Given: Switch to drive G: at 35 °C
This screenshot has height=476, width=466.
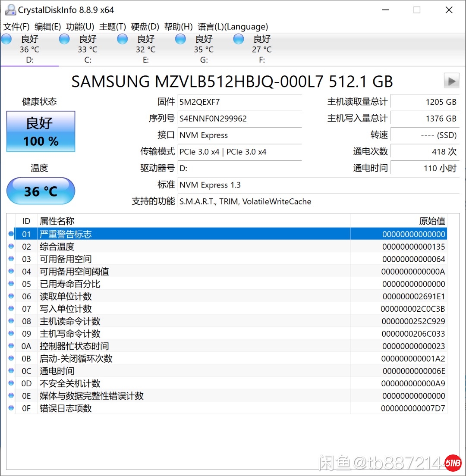Looking at the screenshot, I should tap(204, 49).
